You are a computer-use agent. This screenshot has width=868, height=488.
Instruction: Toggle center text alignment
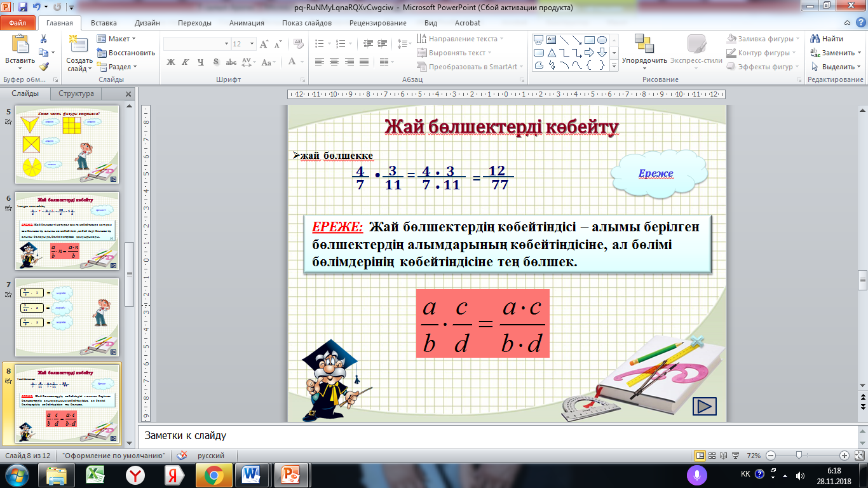[333, 62]
